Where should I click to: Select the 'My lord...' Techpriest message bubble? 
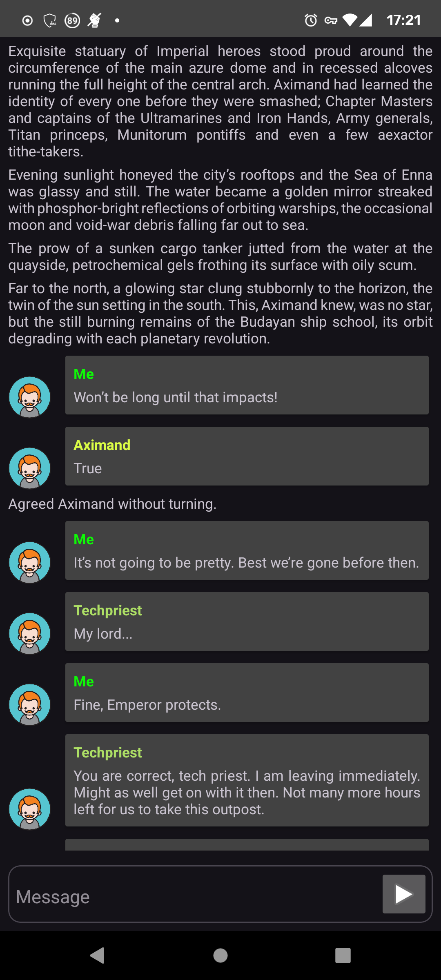point(247,621)
